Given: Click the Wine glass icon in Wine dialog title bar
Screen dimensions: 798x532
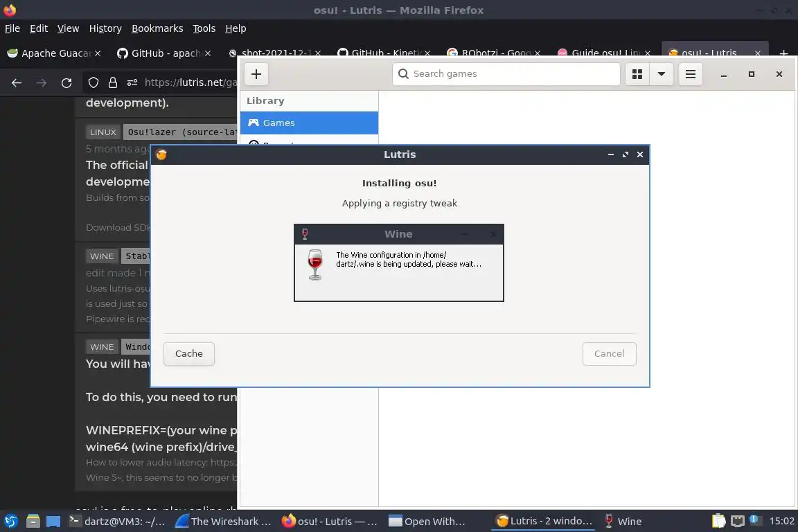Looking at the screenshot, I should tap(305, 234).
